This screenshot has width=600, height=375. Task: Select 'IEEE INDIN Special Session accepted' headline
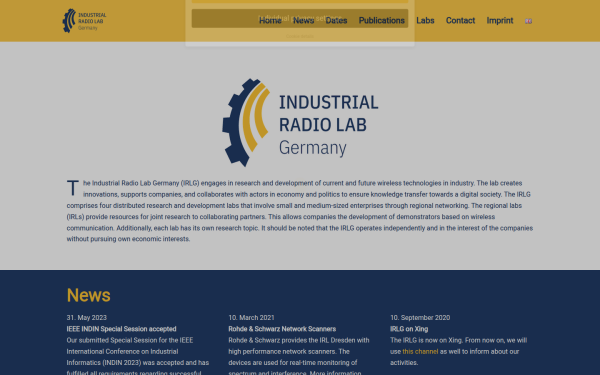(121, 329)
